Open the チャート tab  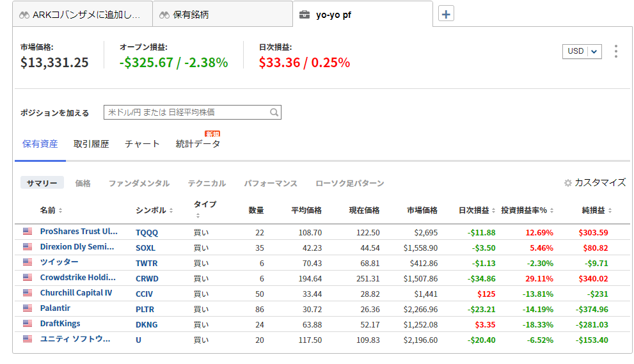[142, 144]
